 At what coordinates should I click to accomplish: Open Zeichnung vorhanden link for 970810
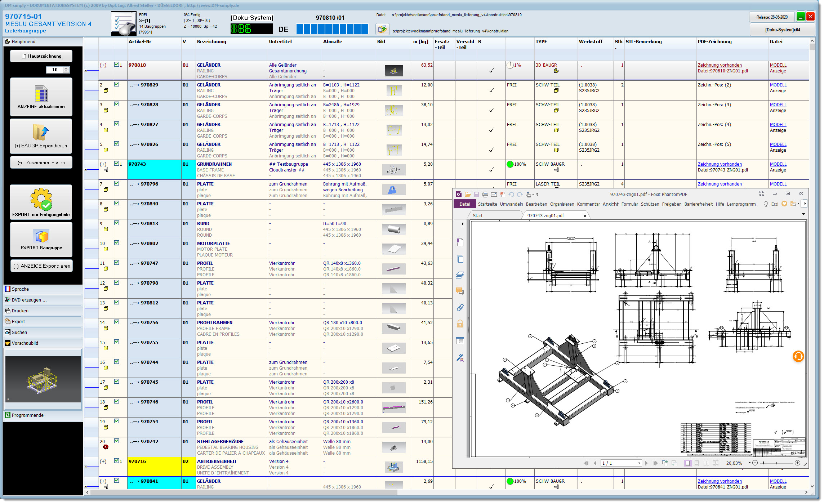[x=720, y=65]
